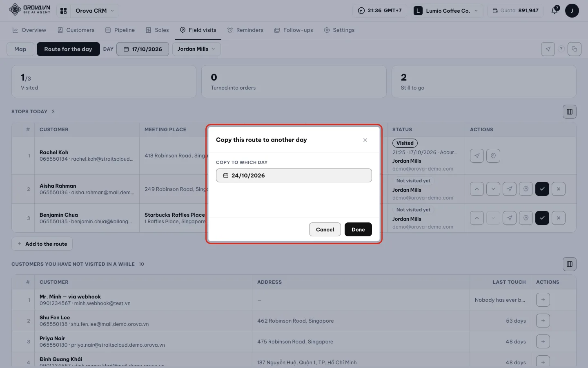Open the Pipeline tab
This screenshot has width=588, height=368.
coord(120,30)
